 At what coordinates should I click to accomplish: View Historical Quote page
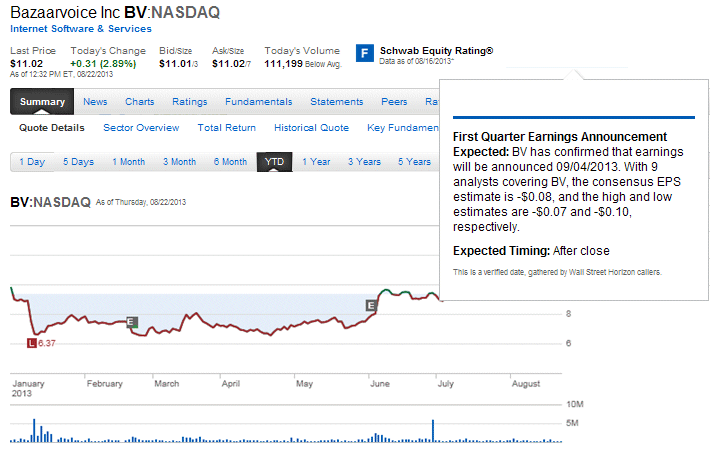[x=311, y=128]
